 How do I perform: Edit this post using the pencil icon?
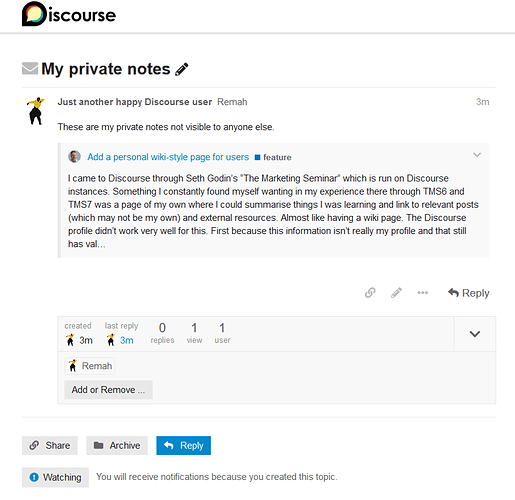pos(396,293)
